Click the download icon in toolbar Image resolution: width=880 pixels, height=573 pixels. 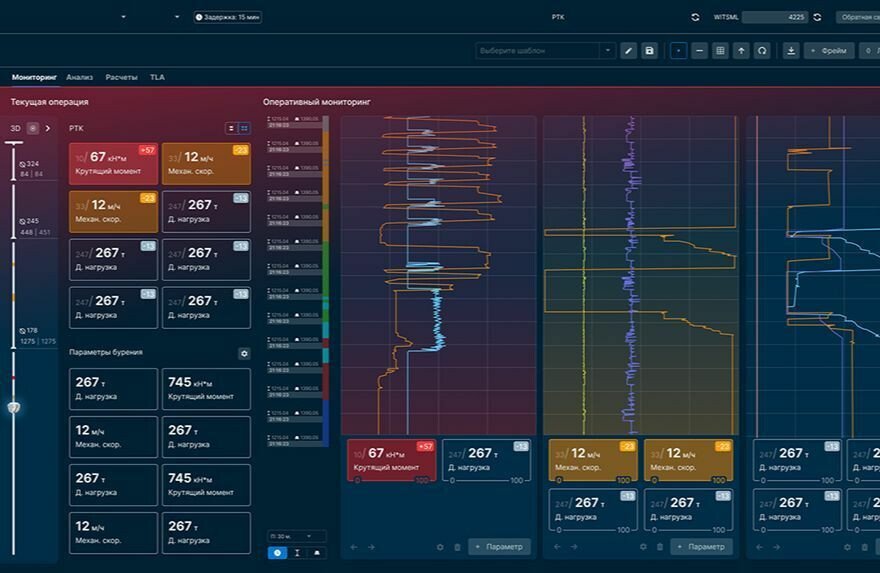[x=791, y=51]
